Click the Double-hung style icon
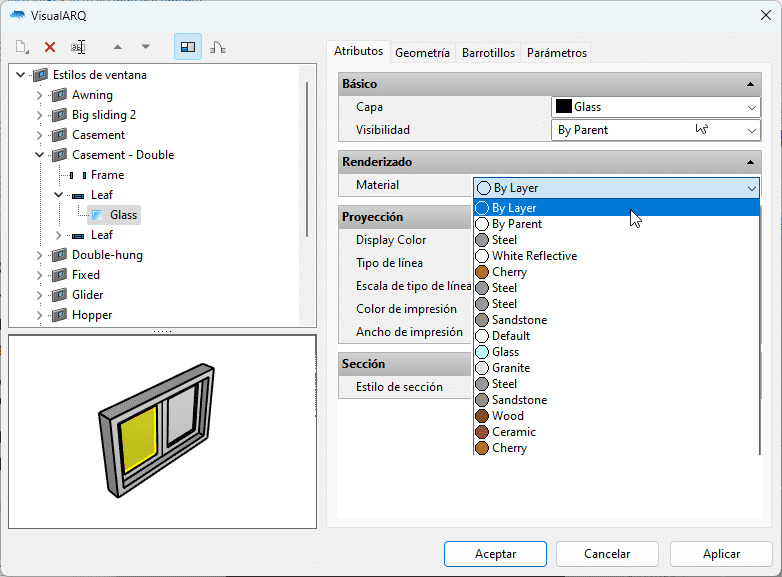This screenshot has width=782, height=577. point(59,255)
